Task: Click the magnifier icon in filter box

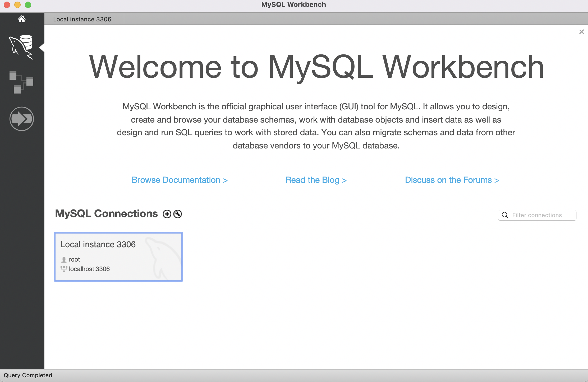Action: [505, 215]
